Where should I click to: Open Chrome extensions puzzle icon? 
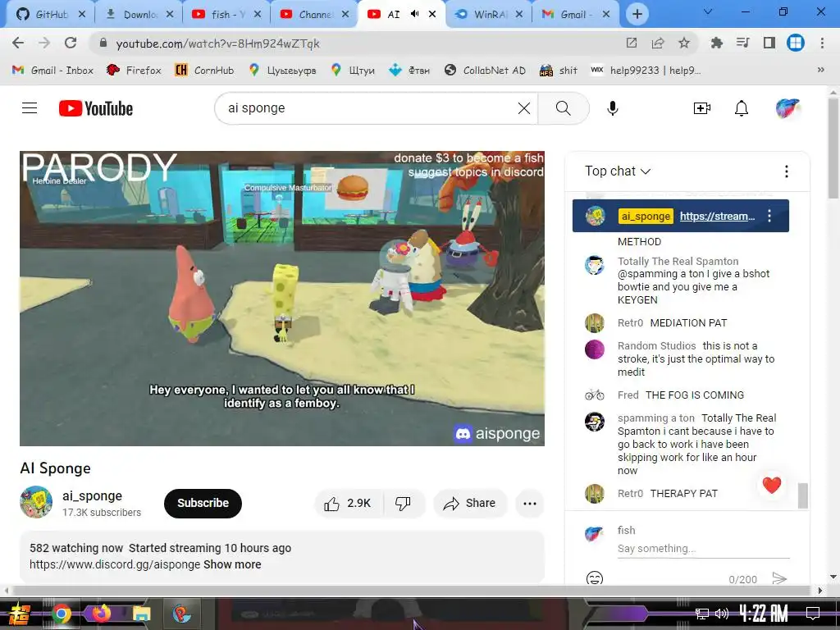click(x=716, y=43)
